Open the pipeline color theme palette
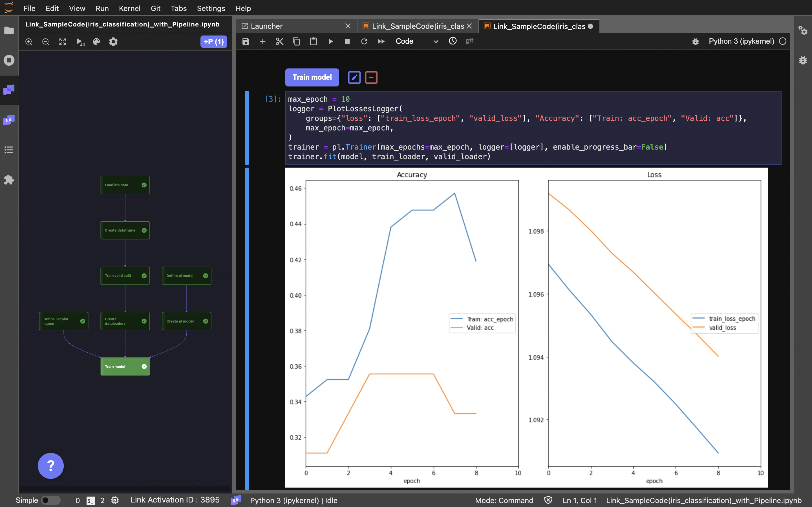The width and height of the screenshot is (812, 507). pos(96,42)
